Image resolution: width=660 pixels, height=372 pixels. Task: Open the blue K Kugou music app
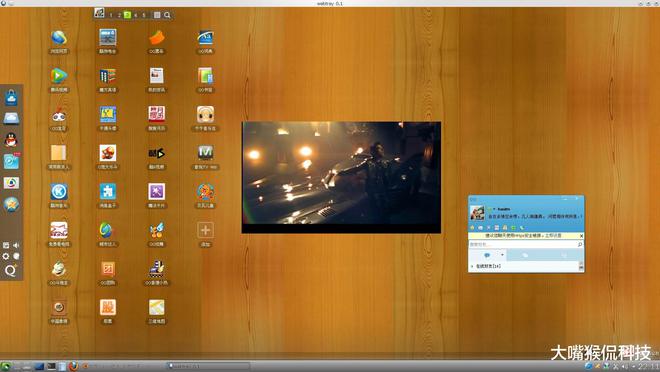pos(59,192)
